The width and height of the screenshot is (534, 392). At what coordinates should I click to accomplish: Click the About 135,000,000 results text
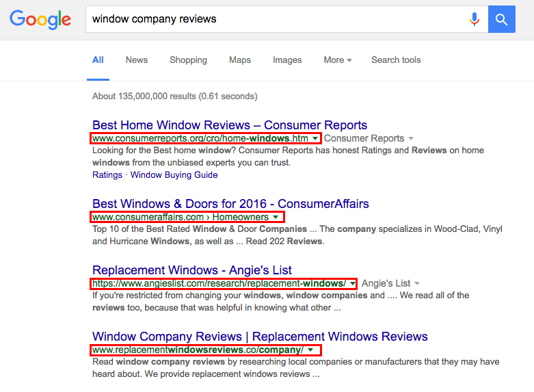coord(175,96)
